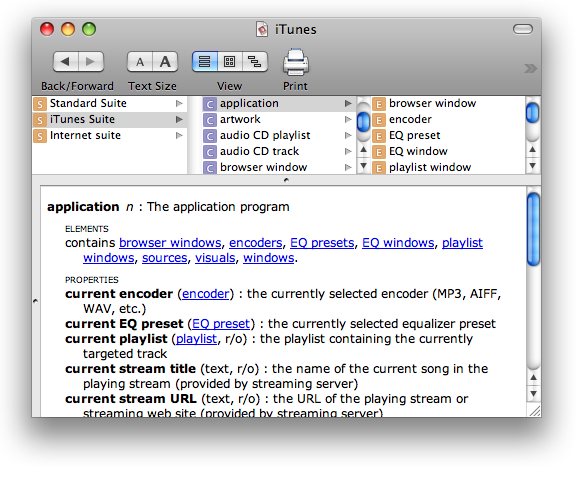The image size is (581, 479).
Task: Click the toolbar toggle pill button in title bar
Action: pyautogui.click(x=523, y=29)
